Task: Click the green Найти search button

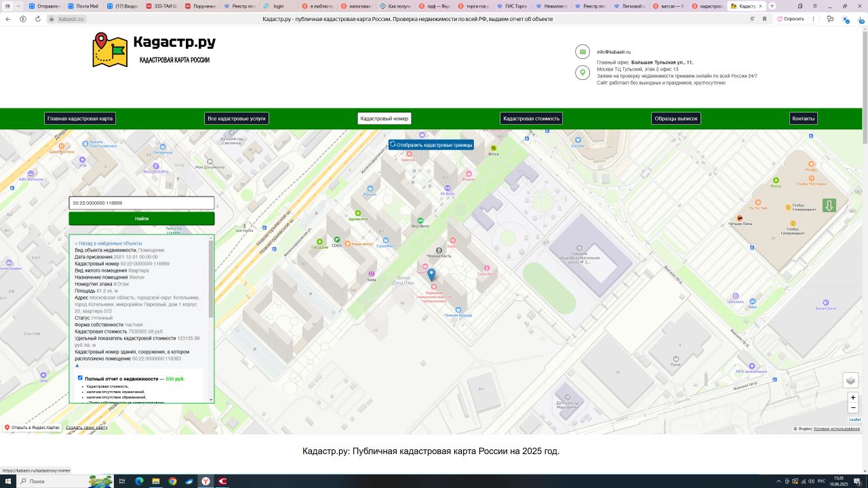Action: coord(142,219)
